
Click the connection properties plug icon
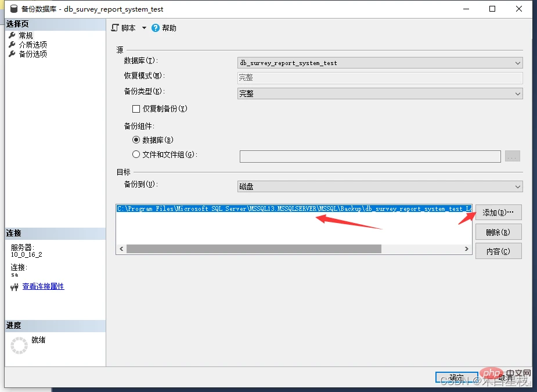point(14,287)
